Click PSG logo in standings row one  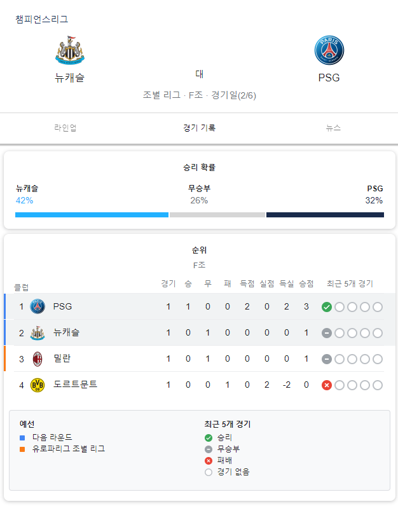[x=38, y=306]
